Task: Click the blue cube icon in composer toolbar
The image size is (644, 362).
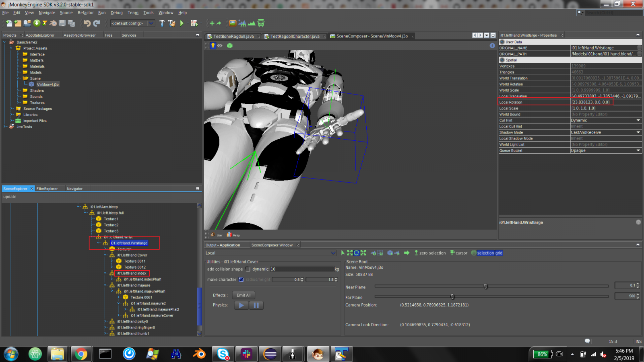Action: (390, 253)
